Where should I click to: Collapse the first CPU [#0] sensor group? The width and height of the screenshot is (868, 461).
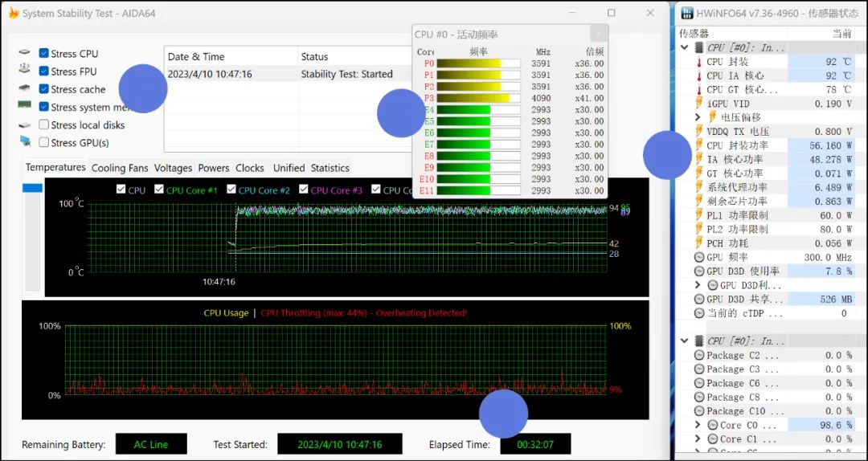(x=685, y=48)
